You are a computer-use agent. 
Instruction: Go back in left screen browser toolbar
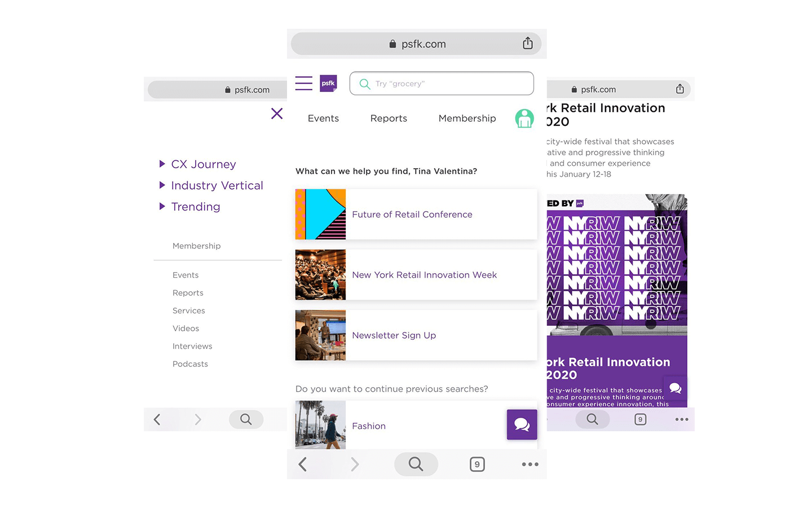[x=157, y=419]
